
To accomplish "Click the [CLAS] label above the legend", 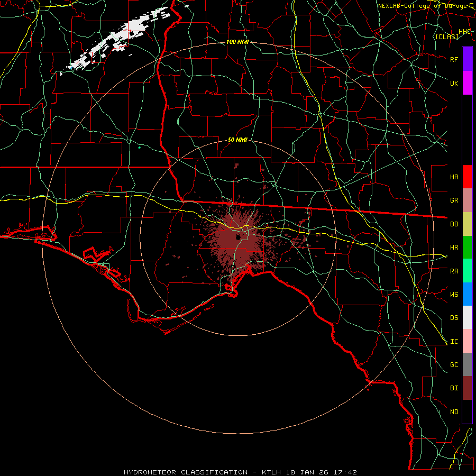I will click(447, 36).
